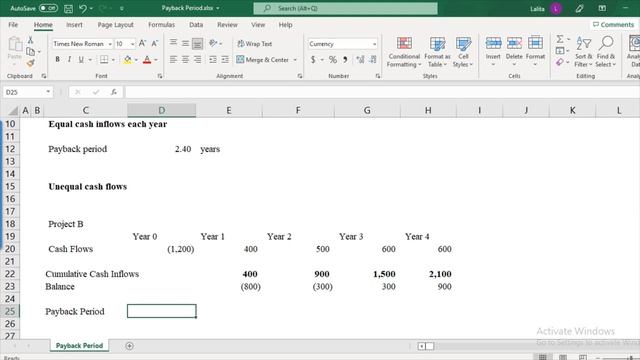Open Format as Table gallery
Viewport: 640px width, 360px height.
pos(438,52)
